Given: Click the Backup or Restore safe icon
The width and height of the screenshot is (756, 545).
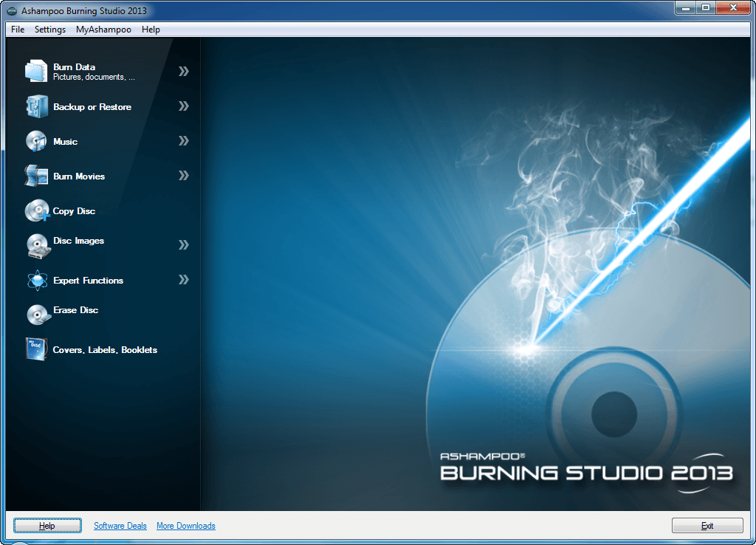Looking at the screenshot, I should [37, 106].
